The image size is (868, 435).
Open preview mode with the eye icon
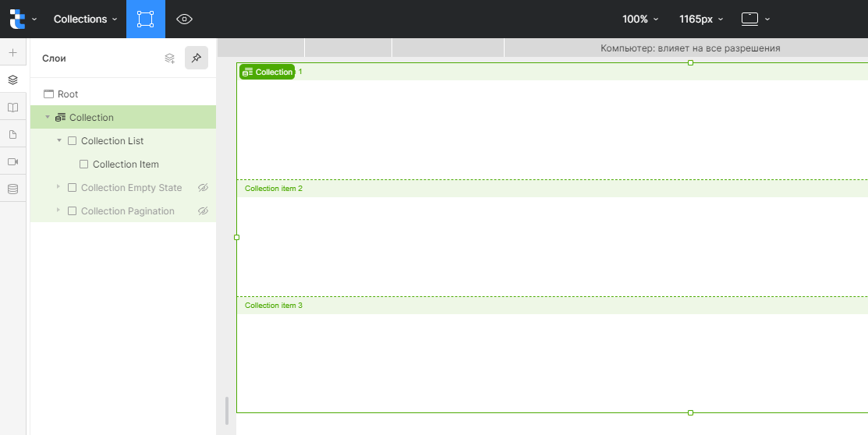[x=184, y=19]
